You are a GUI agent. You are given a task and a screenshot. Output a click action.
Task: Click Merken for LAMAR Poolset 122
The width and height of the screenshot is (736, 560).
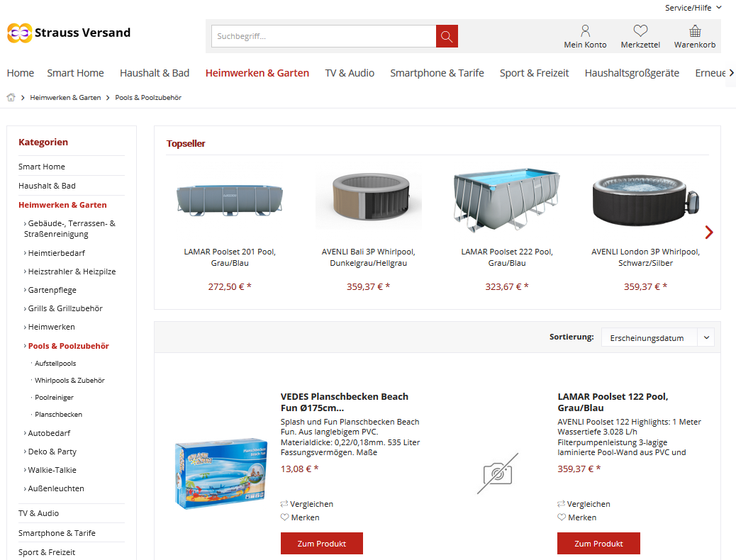(x=577, y=517)
